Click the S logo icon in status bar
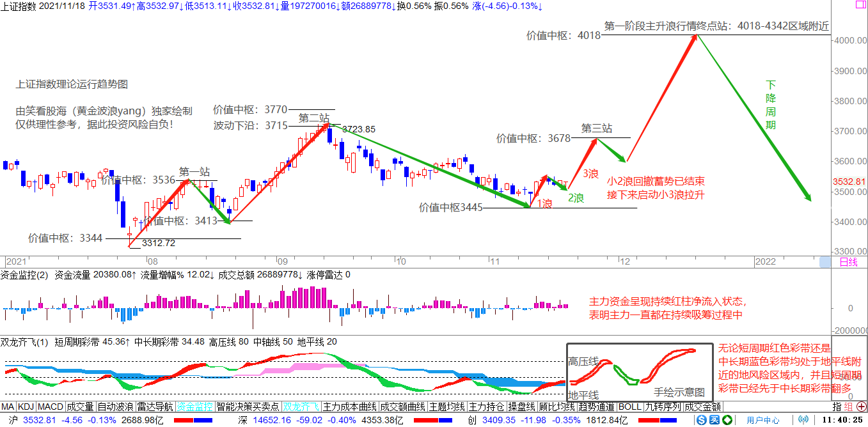Screen dimensions: 868x427 click(x=702, y=420)
